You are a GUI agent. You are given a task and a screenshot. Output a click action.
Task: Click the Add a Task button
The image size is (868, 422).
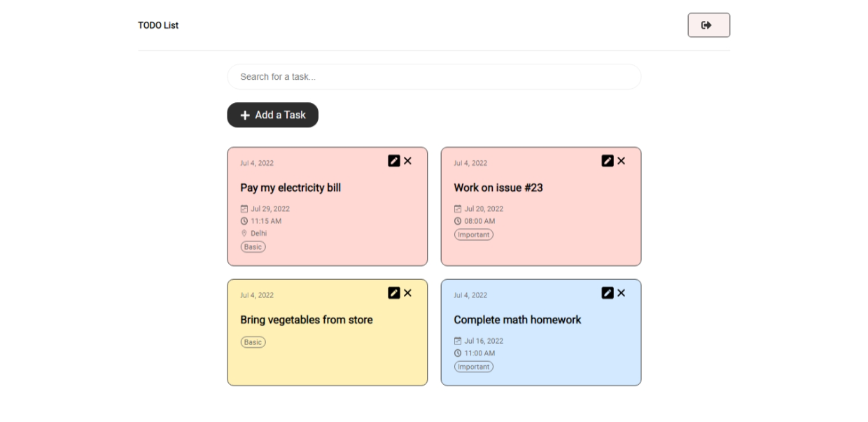272,115
